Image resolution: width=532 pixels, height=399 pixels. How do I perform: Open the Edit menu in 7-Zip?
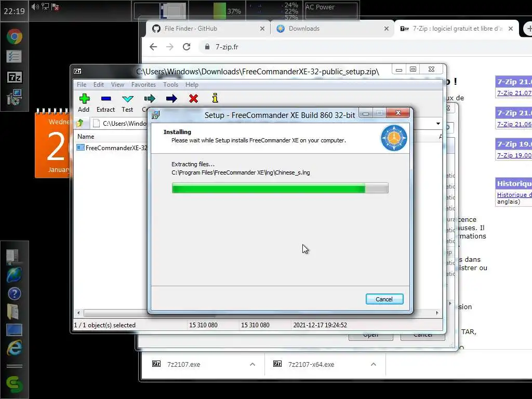[99, 85]
